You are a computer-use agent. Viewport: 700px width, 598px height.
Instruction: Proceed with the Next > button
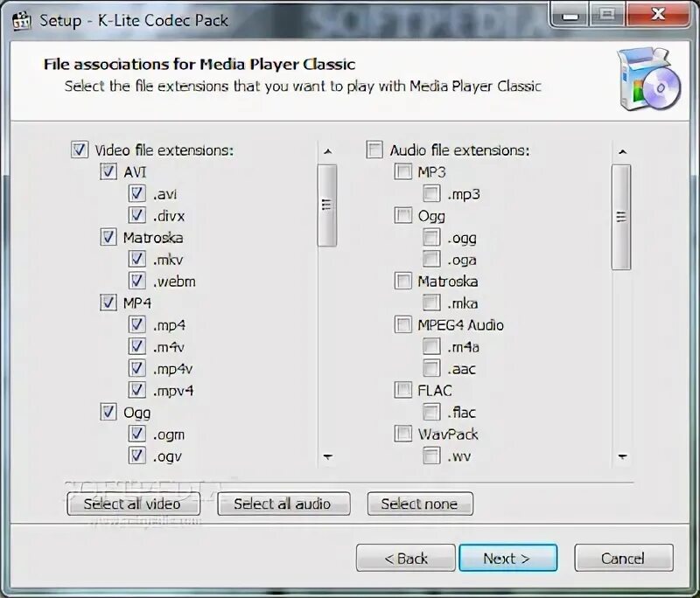tap(508, 558)
